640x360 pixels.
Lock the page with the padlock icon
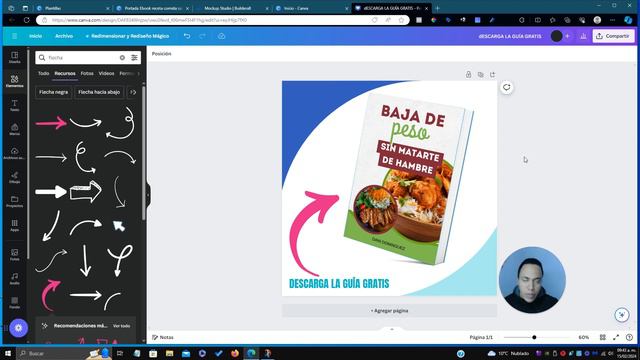click(469, 74)
